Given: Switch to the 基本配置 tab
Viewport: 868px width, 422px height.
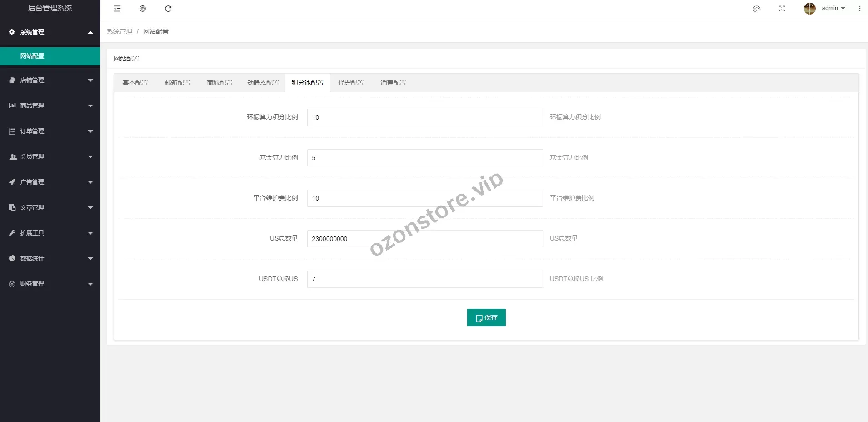Looking at the screenshot, I should pos(135,83).
